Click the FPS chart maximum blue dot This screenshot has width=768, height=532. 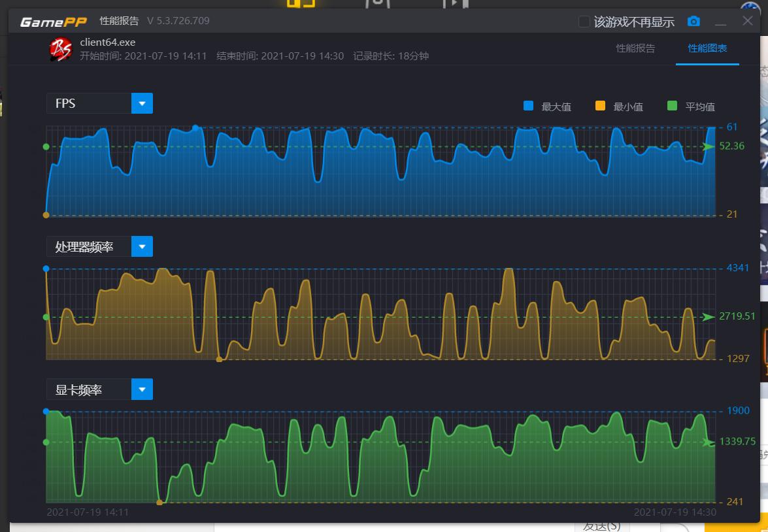[195, 127]
